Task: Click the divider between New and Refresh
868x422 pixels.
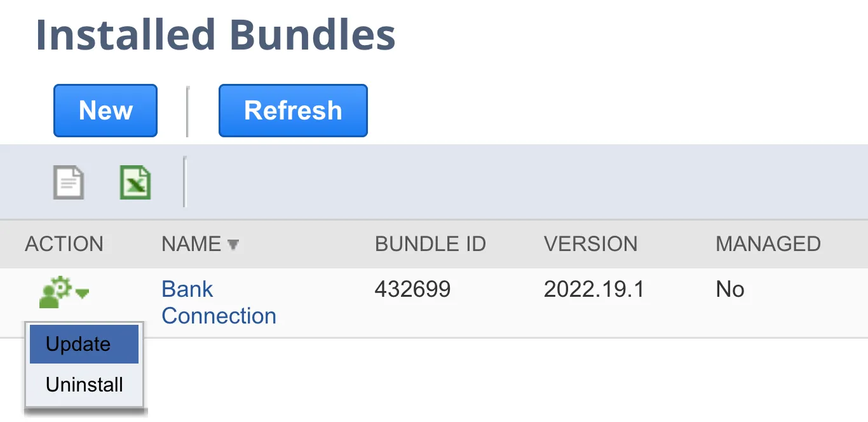Action: 187,111
